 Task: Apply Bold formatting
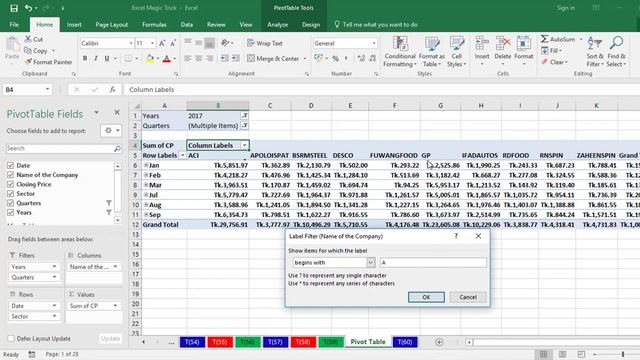point(85,58)
